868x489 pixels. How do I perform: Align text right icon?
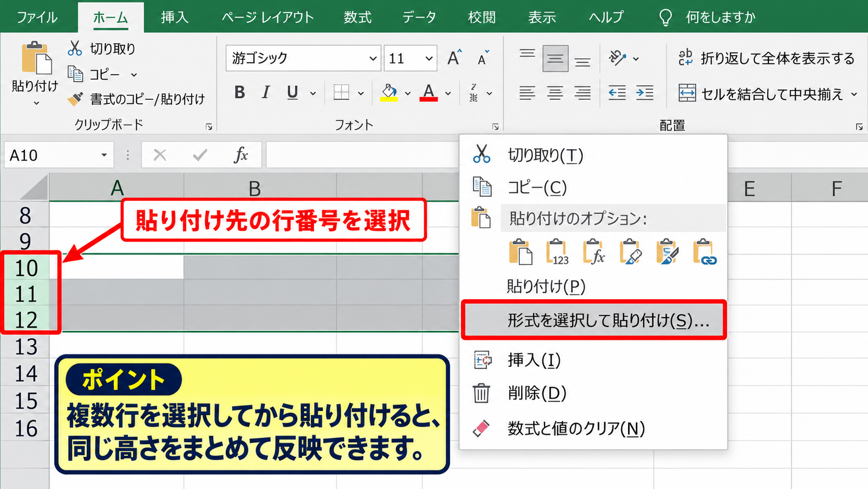point(582,93)
